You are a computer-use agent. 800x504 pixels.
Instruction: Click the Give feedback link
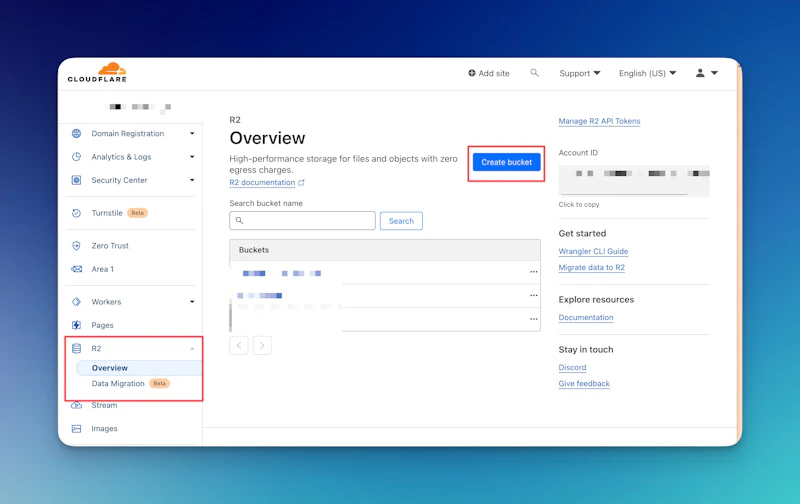(x=584, y=384)
